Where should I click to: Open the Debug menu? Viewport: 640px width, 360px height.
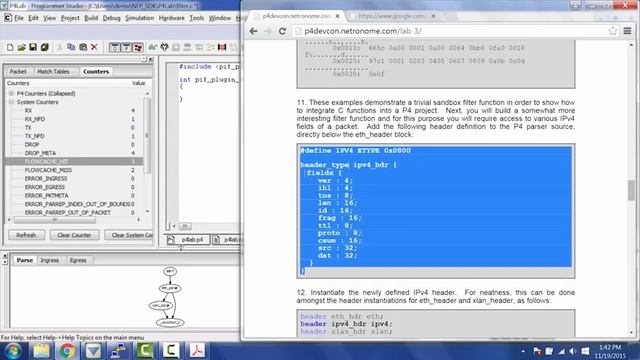[111, 18]
